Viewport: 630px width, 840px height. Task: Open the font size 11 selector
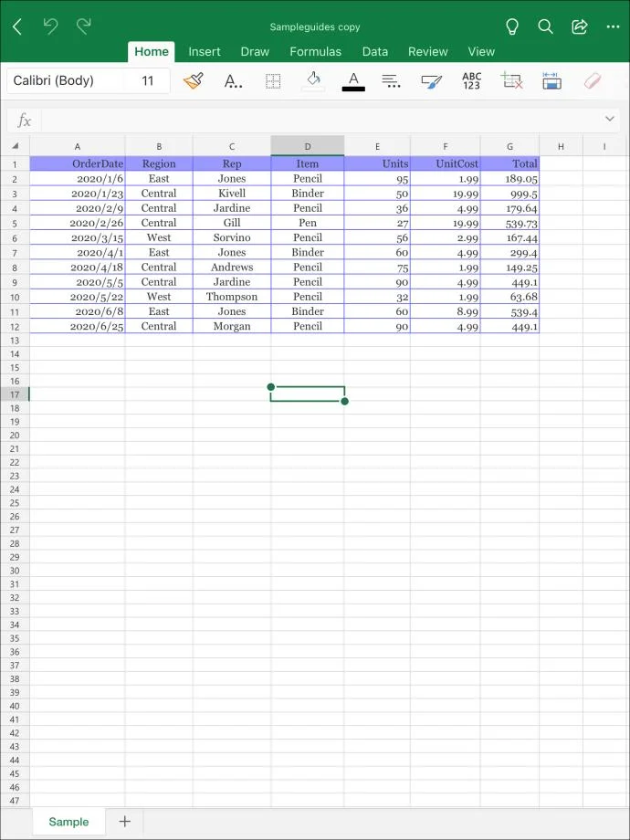pos(148,81)
